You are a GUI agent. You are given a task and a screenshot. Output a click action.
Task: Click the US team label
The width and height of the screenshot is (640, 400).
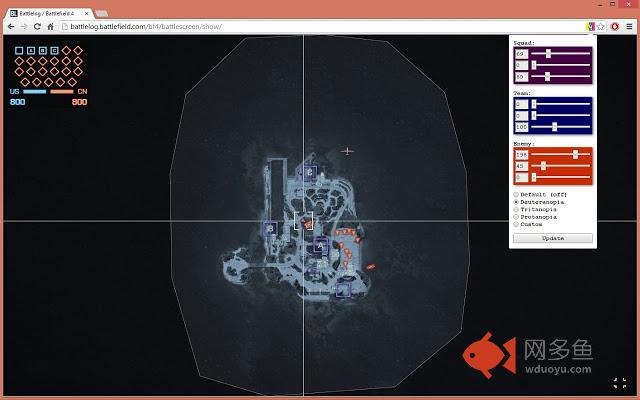point(14,91)
